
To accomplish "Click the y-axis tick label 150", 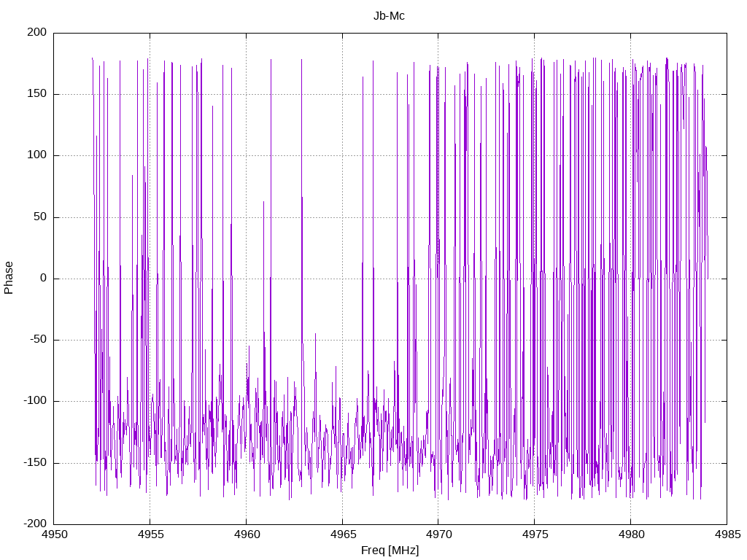I will (x=36, y=94).
